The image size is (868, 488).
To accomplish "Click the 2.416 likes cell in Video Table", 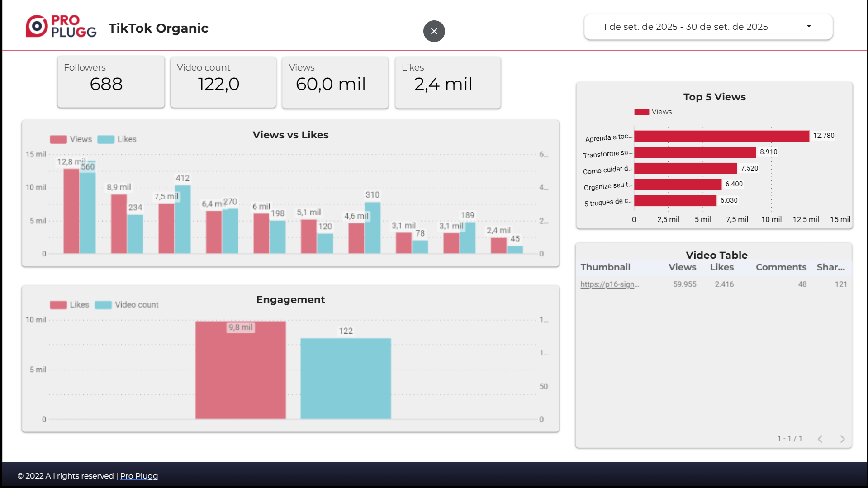I will 724,284.
